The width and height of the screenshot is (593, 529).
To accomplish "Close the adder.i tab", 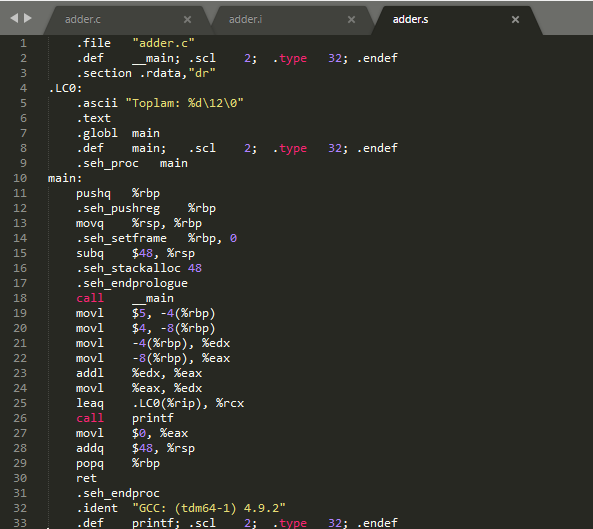I will point(351,19).
